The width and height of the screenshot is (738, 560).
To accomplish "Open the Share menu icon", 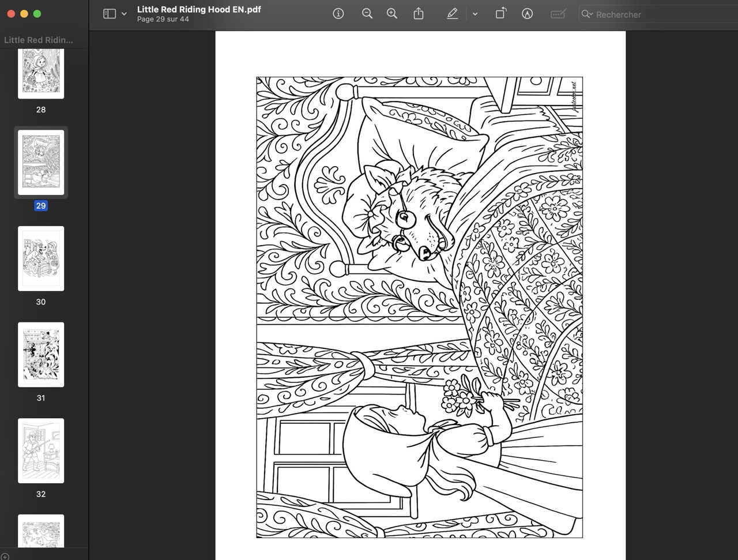I will [x=419, y=14].
